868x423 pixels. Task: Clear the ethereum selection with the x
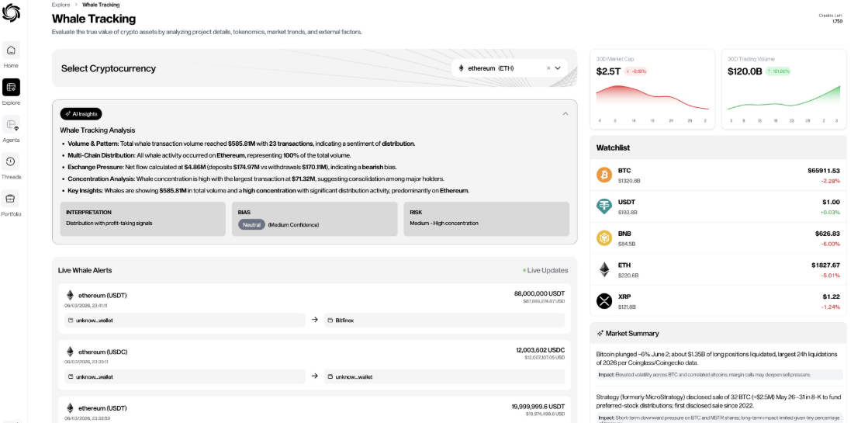pos(548,68)
